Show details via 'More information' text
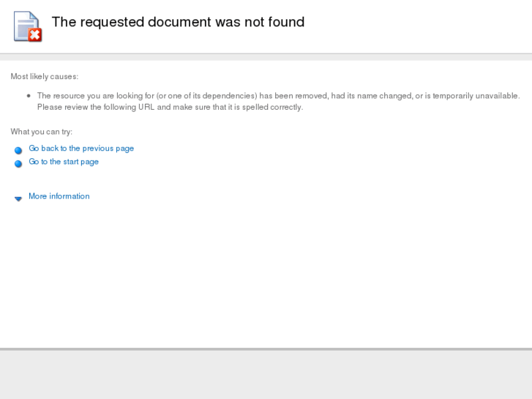Screen dimensions: 532x399 coord(59,196)
